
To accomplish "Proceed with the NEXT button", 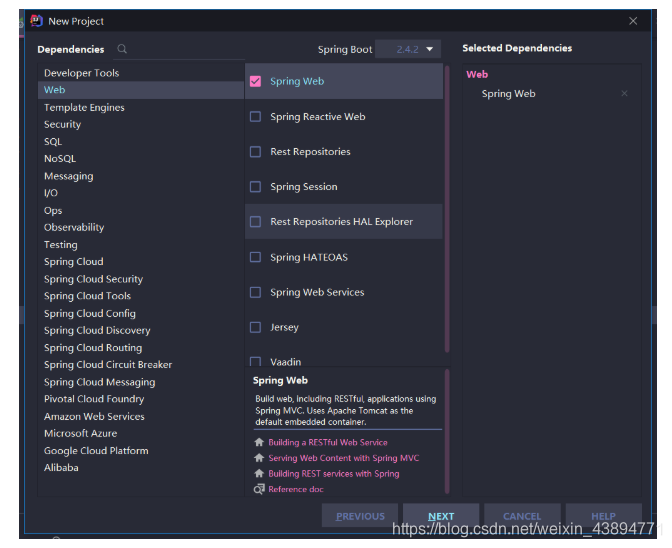I will [x=441, y=516].
